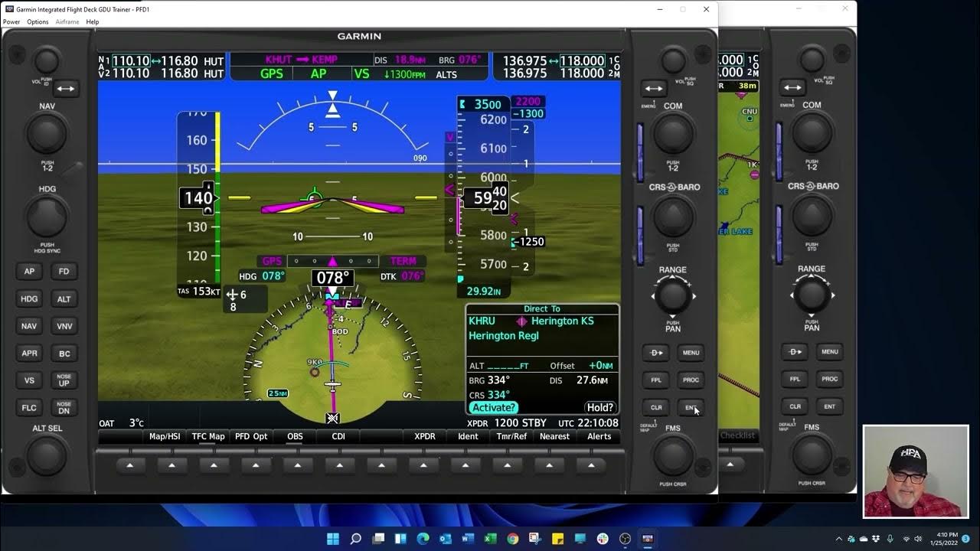Click the FPL key on PFD1
Viewport: 980px width, 551px height.
click(x=656, y=380)
